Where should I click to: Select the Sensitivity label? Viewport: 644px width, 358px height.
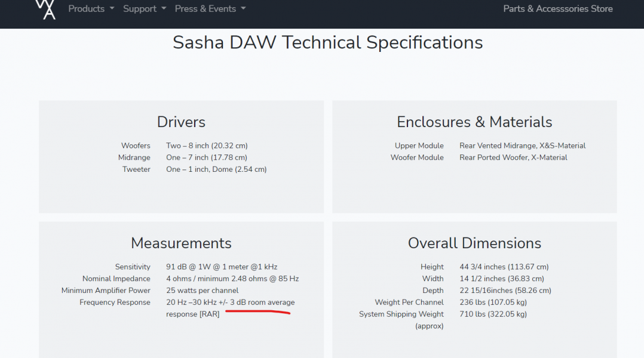coord(133,267)
